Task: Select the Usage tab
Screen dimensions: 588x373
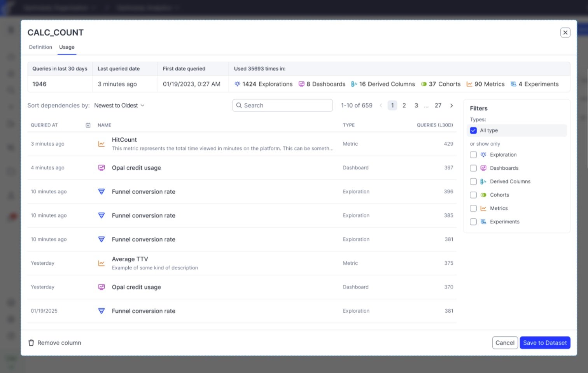Action: coord(67,47)
